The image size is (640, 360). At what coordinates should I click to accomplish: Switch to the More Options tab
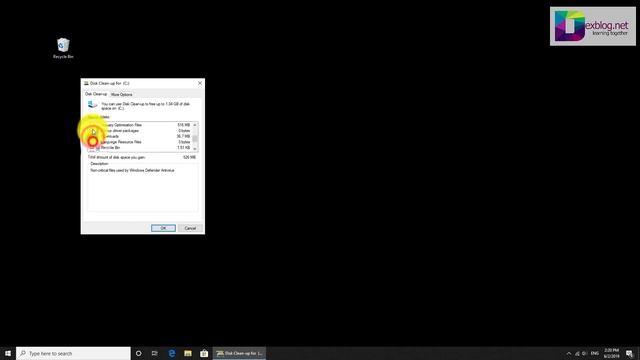pos(122,95)
